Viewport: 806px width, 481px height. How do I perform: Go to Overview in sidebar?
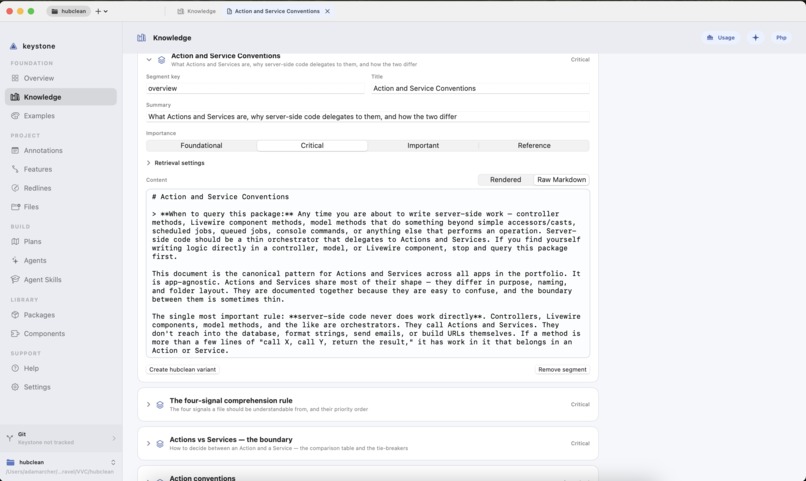pos(61,78)
